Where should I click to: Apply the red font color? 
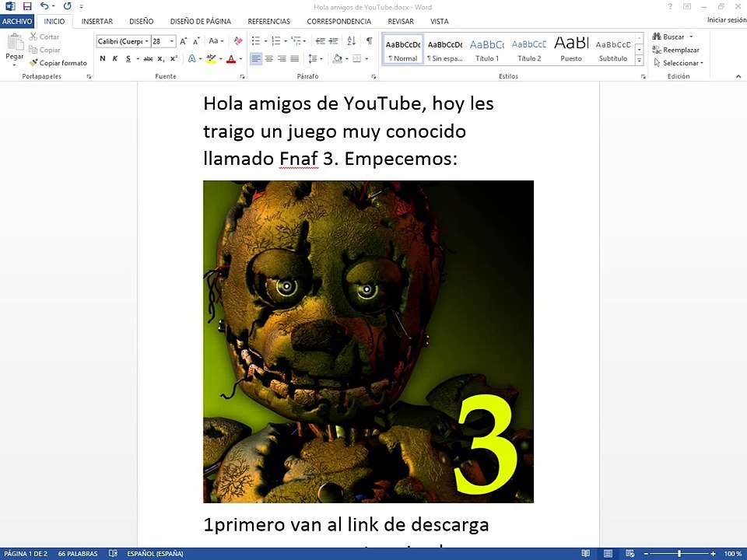tap(231, 58)
